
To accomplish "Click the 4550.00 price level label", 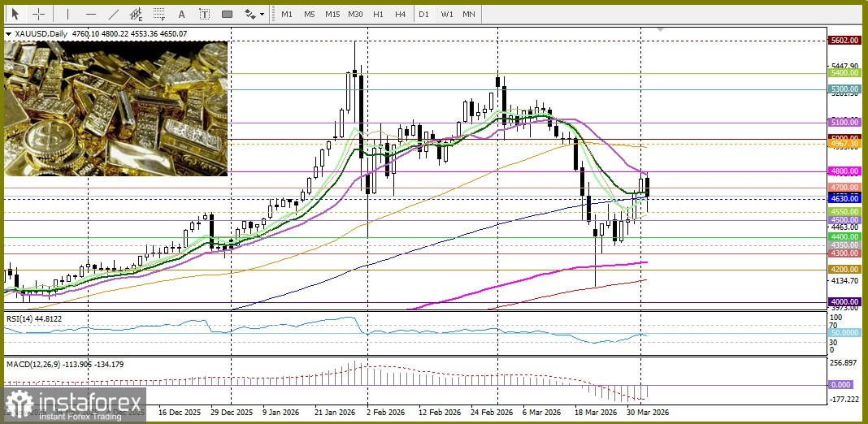I will (x=844, y=211).
